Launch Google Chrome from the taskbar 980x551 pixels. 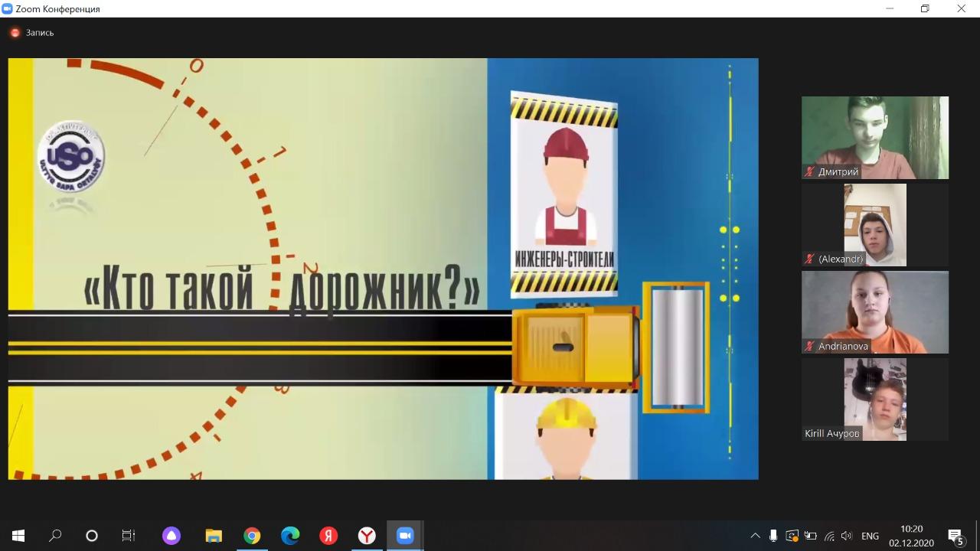click(x=252, y=536)
